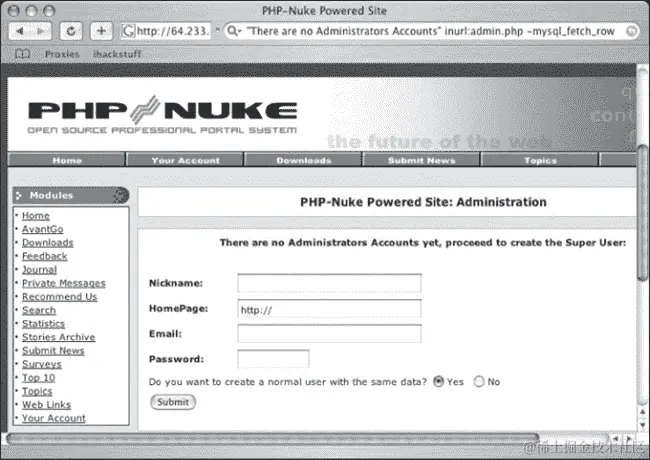This screenshot has width=650, height=460.
Task: Open the Web Links module link
Action: pos(46,404)
